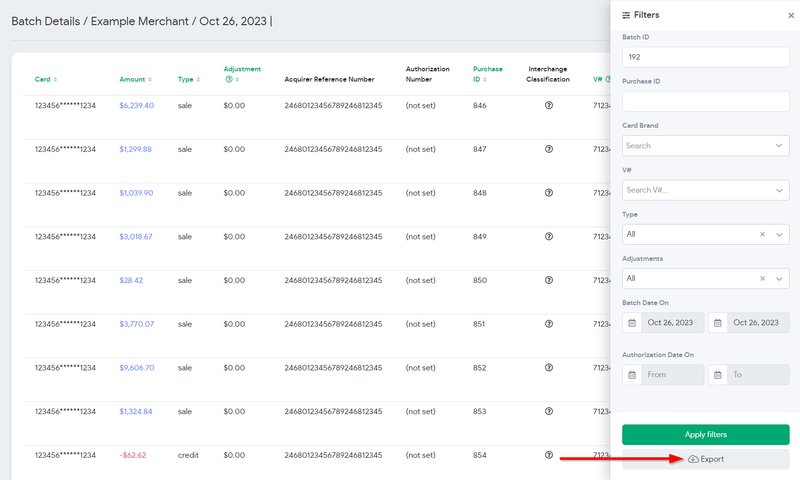800x480 pixels.
Task: Select purchase ID 850 cell
Action: click(480, 281)
